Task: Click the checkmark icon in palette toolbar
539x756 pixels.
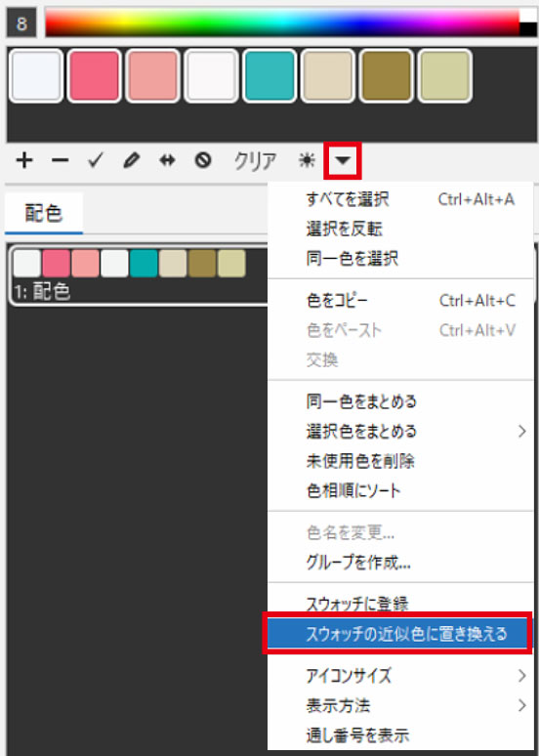Action: [96, 160]
